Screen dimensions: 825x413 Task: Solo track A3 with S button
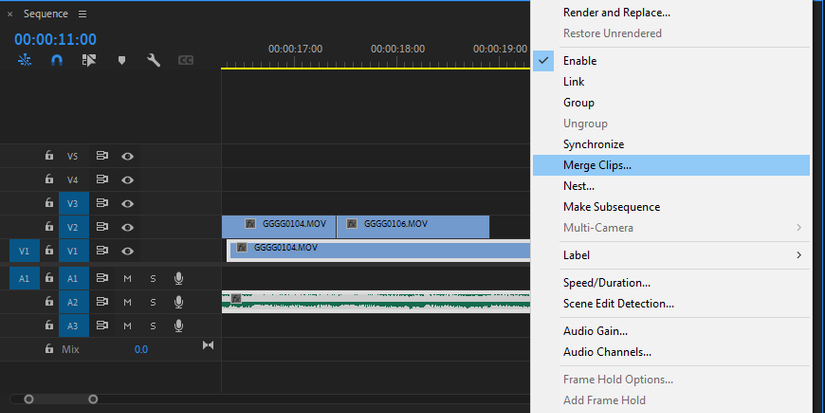pyautogui.click(x=153, y=326)
